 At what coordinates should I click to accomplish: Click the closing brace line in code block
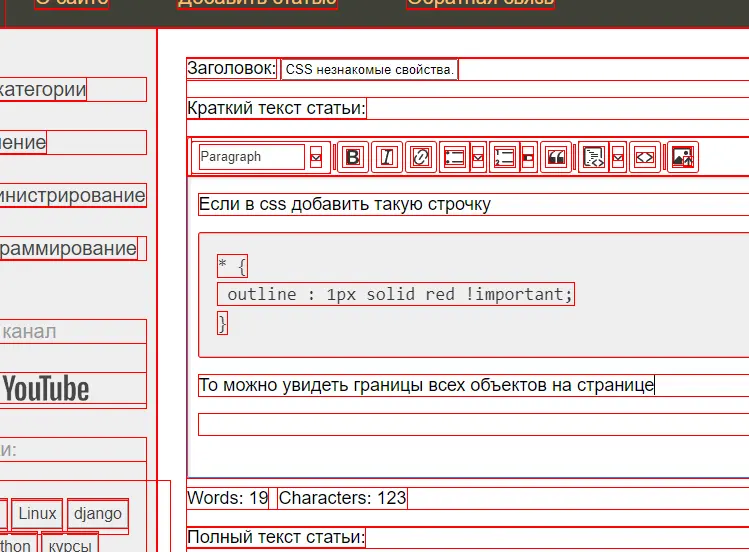(222, 324)
